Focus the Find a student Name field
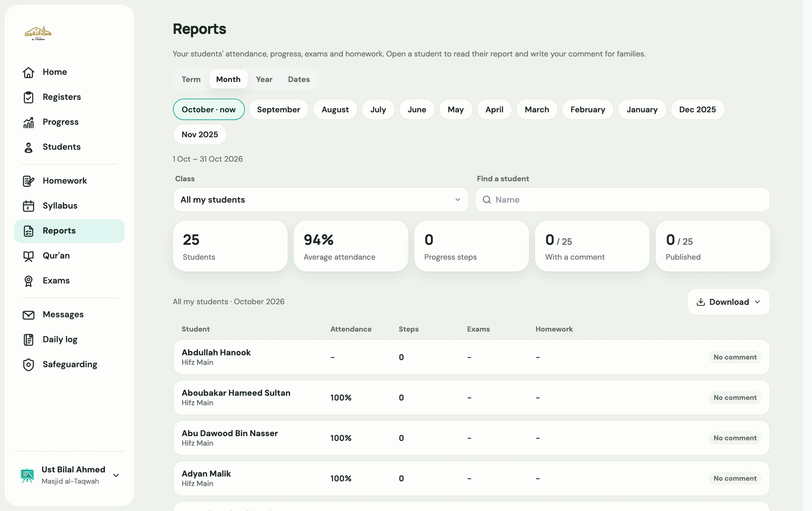812x511 pixels. pos(622,200)
